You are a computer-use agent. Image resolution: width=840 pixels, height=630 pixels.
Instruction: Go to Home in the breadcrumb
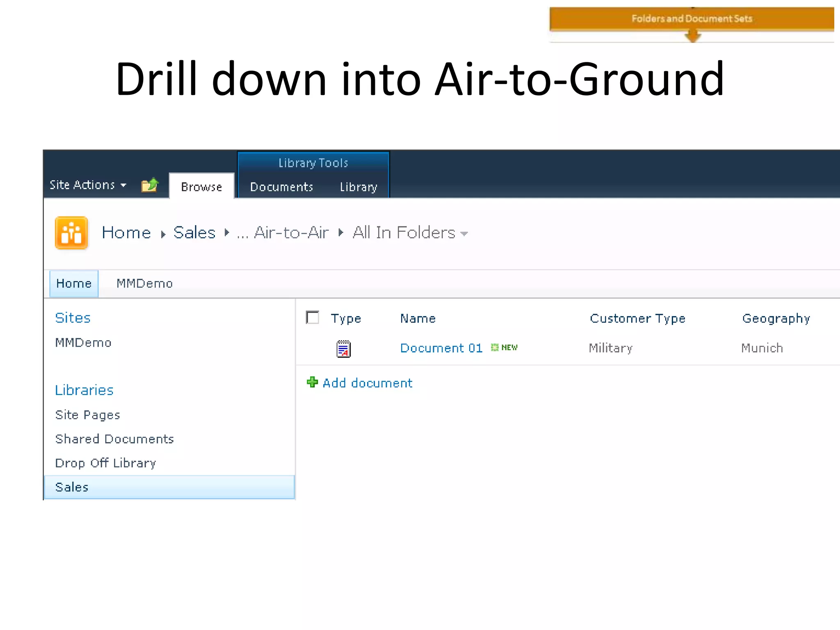[126, 233]
